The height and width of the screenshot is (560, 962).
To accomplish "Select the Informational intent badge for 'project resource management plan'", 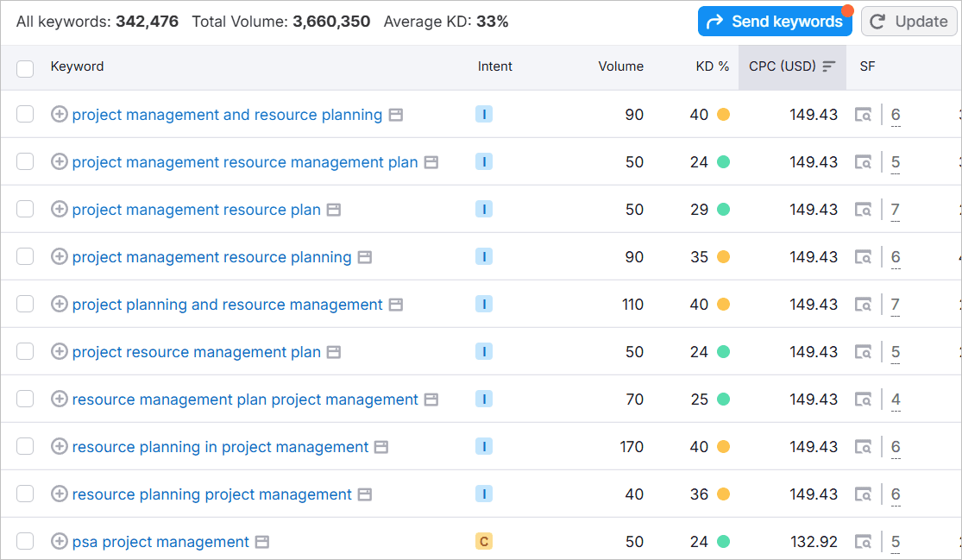I will pyautogui.click(x=484, y=351).
